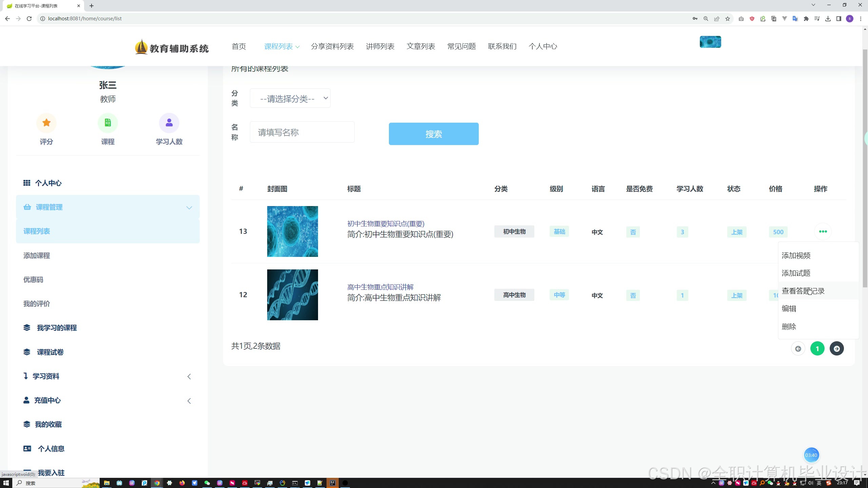This screenshot has height=488, width=868.
Task: Bookmark this page with the star icon
Action: 727,19
